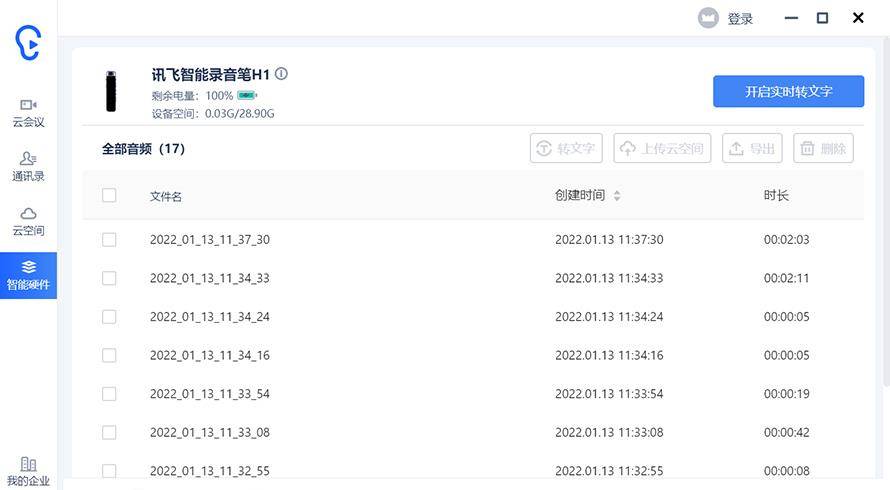
Task: Click the 登录 login link
Action: click(x=740, y=19)
